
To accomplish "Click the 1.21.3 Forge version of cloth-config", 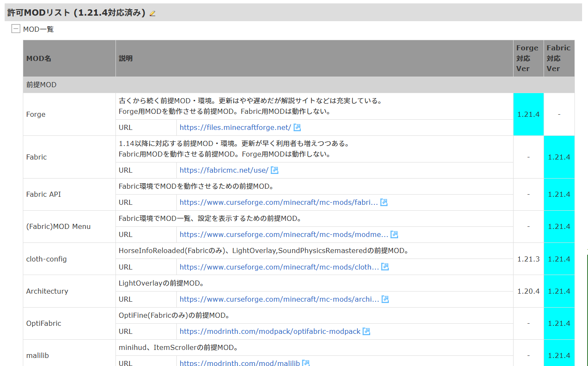I will pos(528,259).
